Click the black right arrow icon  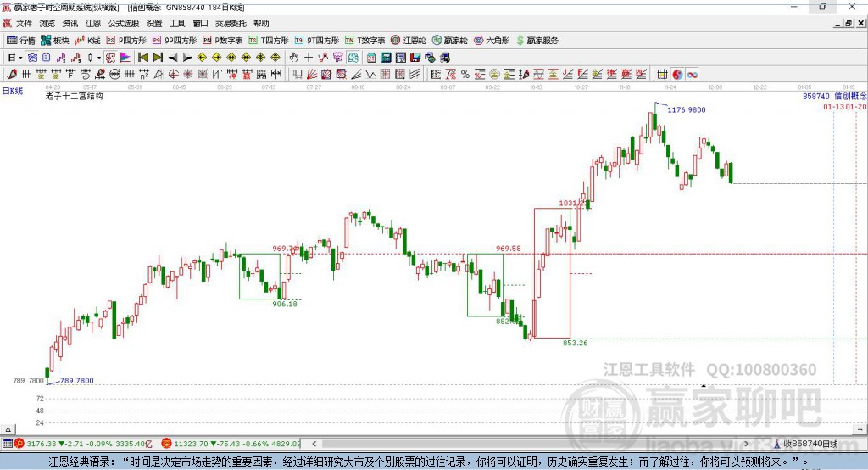[187, 58]
